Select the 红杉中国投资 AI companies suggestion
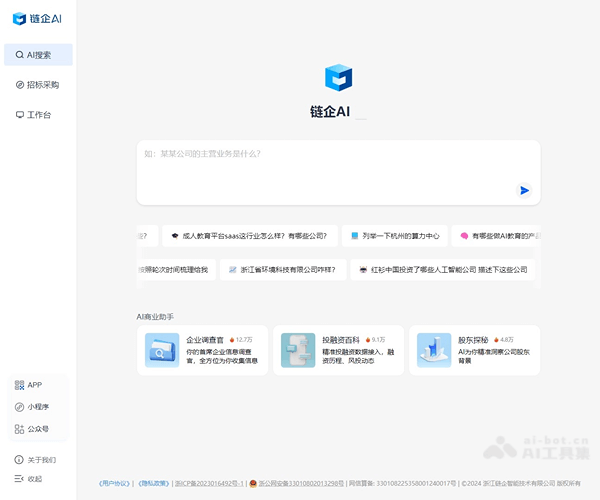The height and width of the screenshot is (500, 600). (443, 270)
